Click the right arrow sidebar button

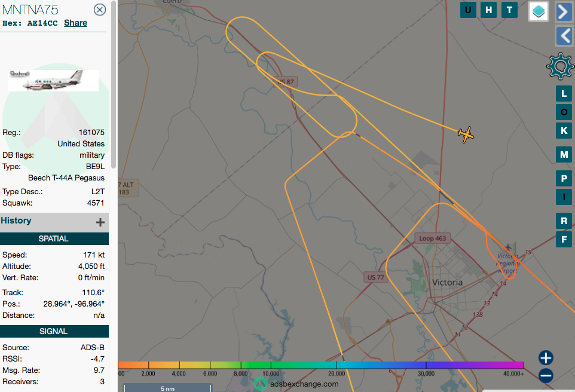click(x=564, y=12)
